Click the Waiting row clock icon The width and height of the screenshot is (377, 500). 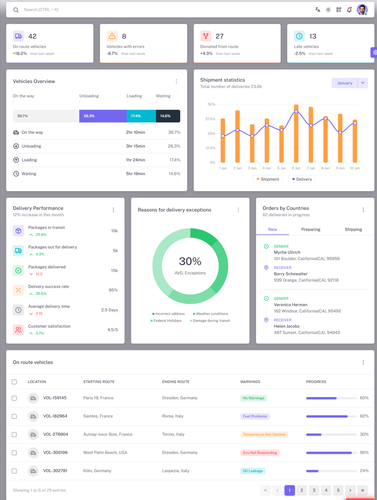coord(16,174)
